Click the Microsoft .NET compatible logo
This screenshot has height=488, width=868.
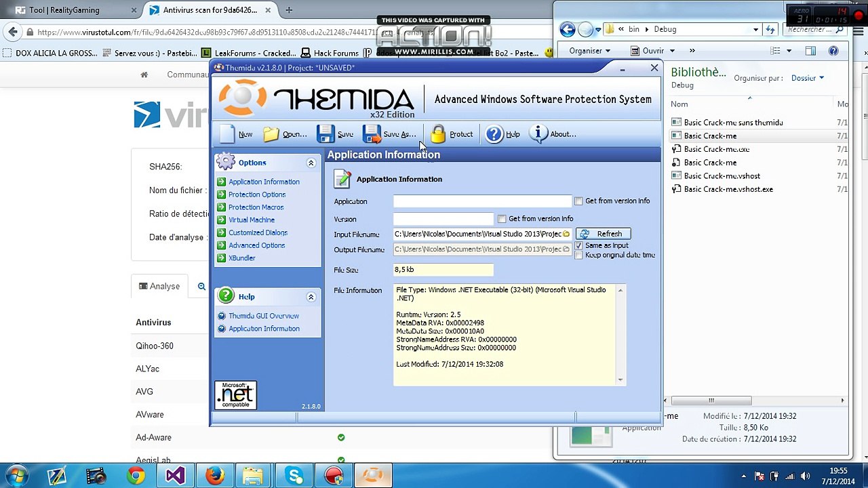point(235,395)
